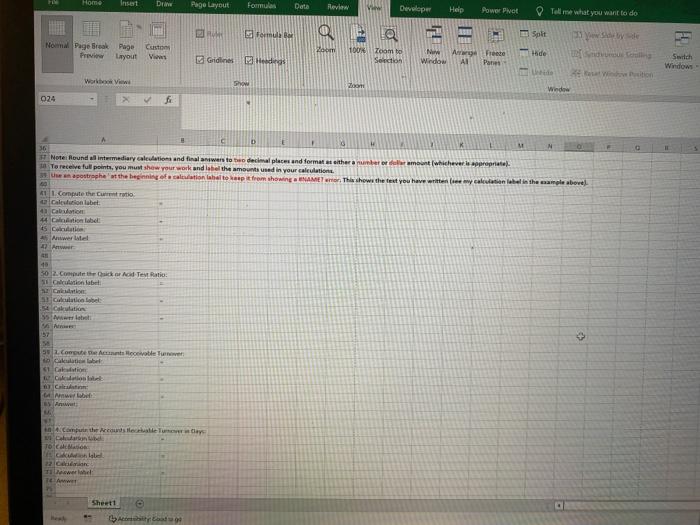Open the Name Box dropdown arrow

click(92, 99)
